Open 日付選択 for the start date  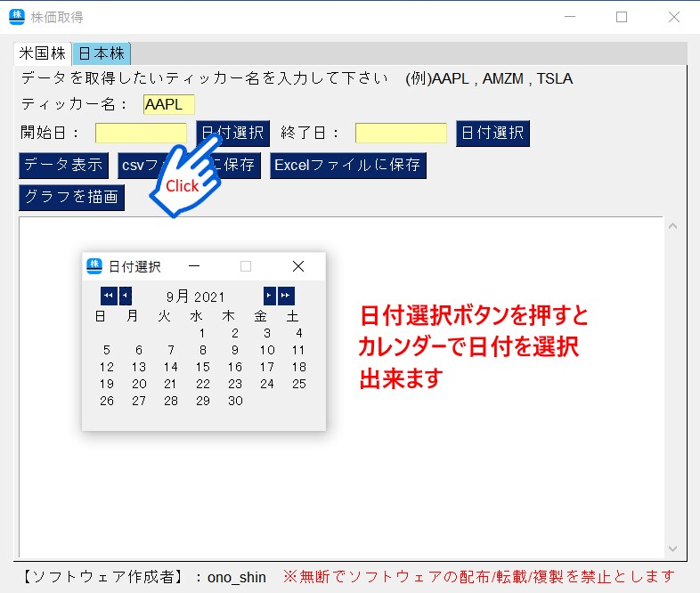(233, 133)
